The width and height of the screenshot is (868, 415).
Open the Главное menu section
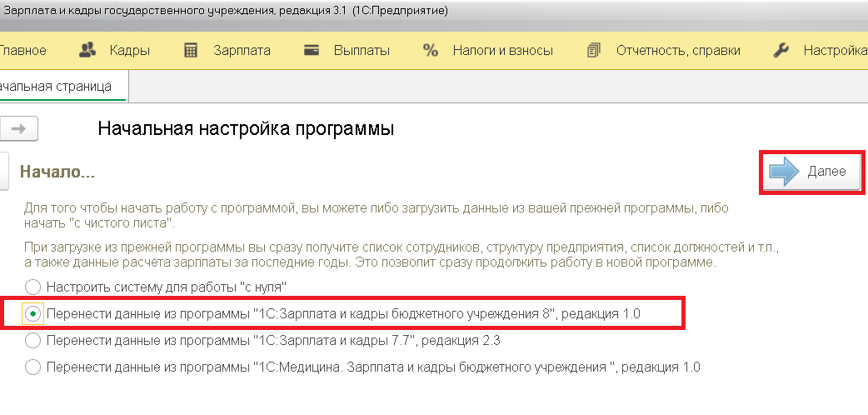[22, 51]
